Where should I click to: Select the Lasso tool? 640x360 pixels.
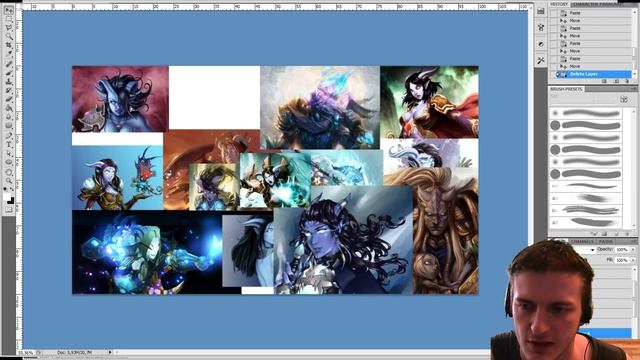coord(9,27)
